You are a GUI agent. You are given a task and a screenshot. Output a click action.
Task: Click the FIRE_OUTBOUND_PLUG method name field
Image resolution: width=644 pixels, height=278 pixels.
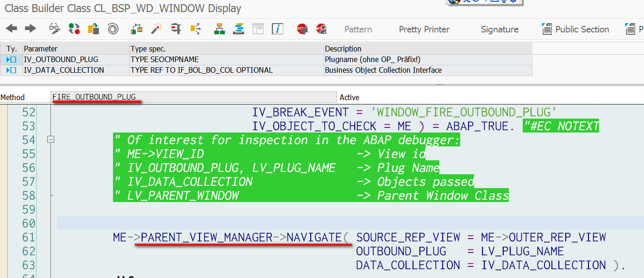click(x=194, y=97)
